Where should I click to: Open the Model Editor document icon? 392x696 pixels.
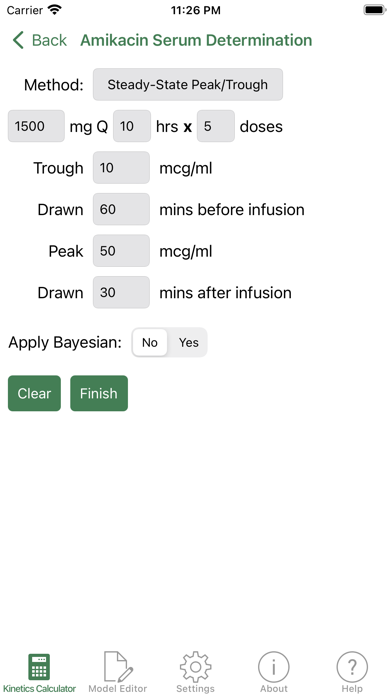(118, 667)
